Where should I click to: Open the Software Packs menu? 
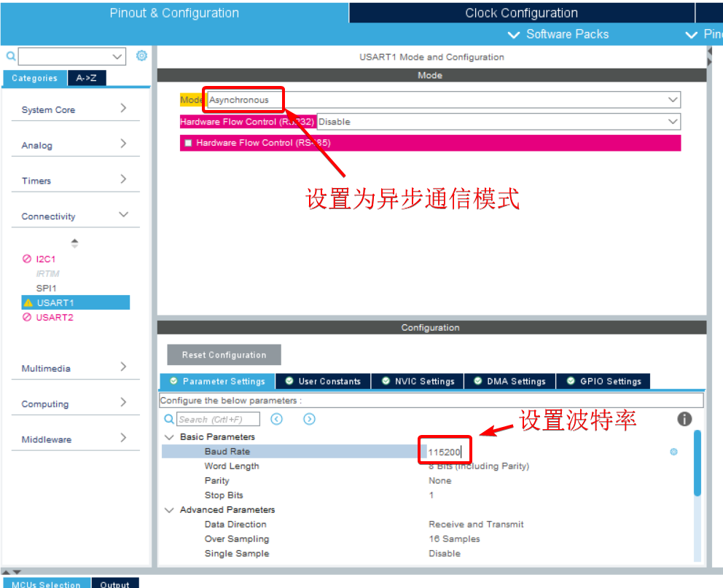[559, 34]
